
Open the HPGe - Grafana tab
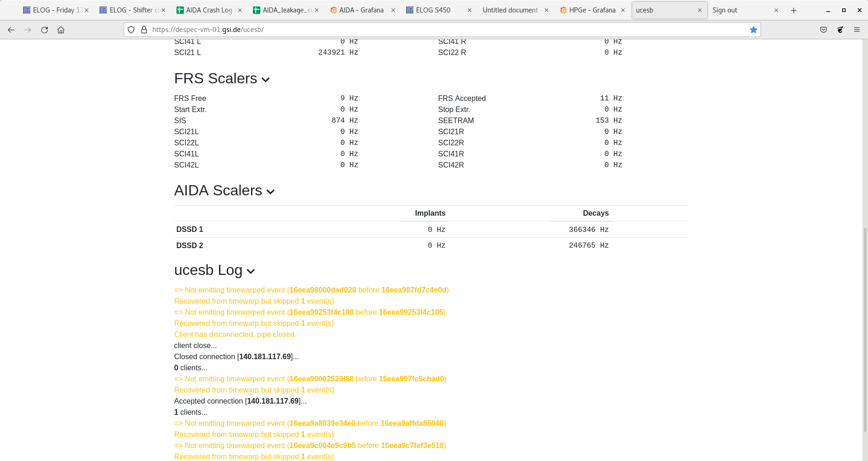point(591,10)
